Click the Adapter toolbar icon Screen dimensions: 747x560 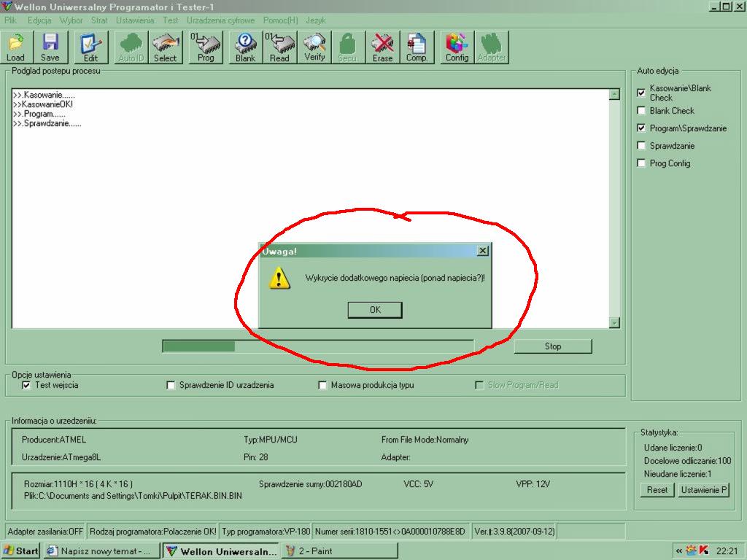point(492,47)
